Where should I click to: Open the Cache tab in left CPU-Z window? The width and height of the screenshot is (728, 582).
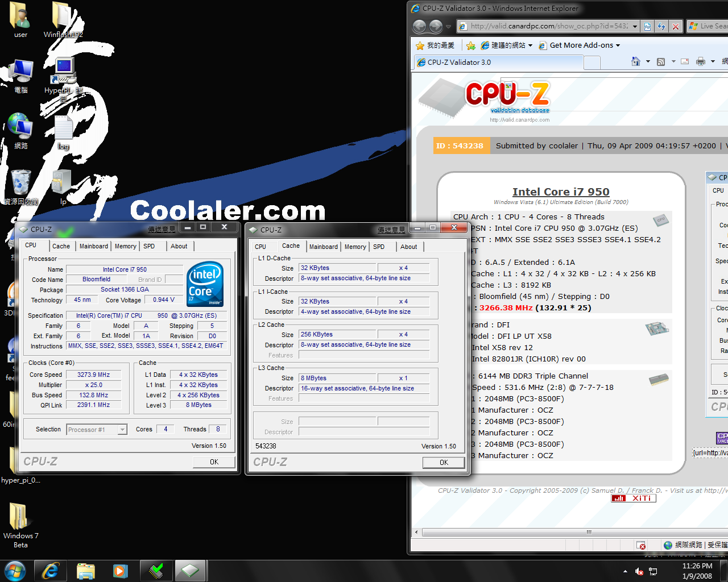tap(61, 246)
